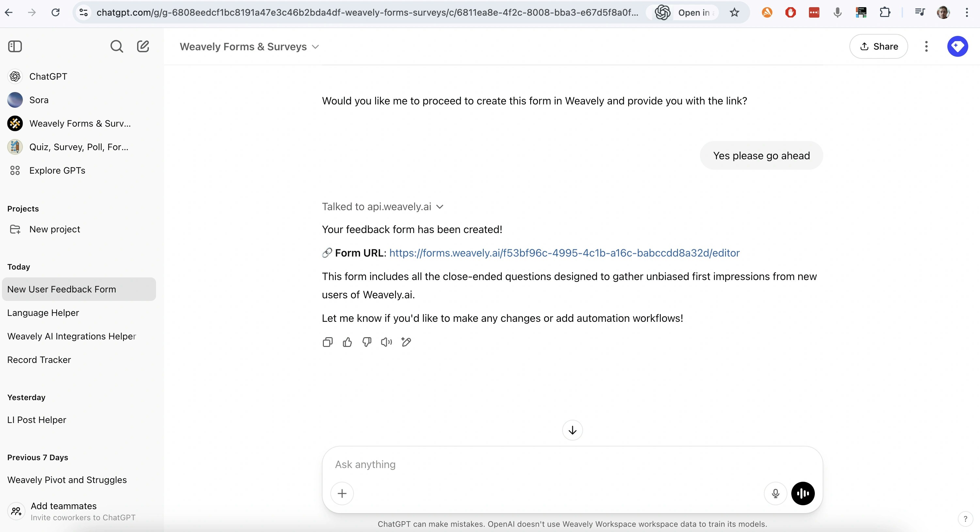Give thumbs up feedback on response
The height and width of the screenshot is (532, 980).
click(347, 342)
